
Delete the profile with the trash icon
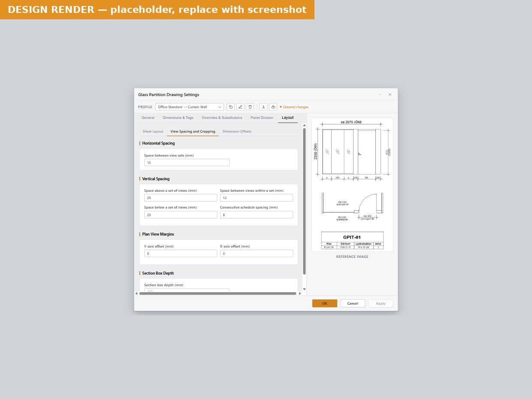coord(250,107)
